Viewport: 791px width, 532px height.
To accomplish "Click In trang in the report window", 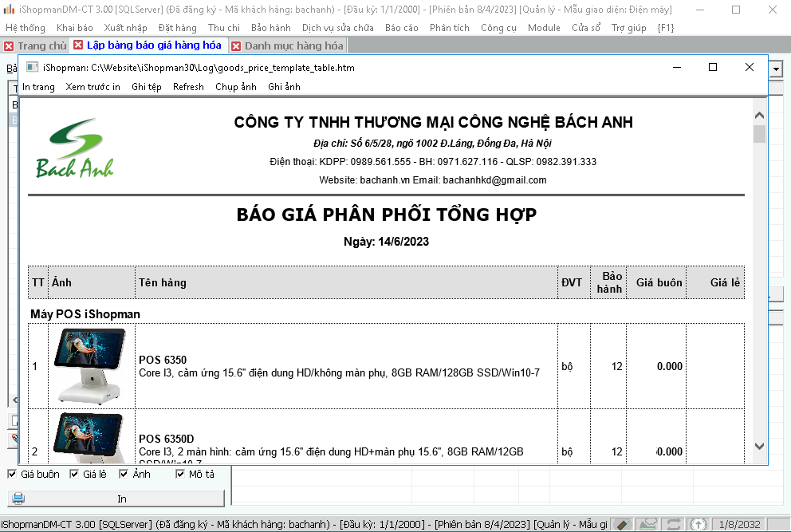I will 38,87.
